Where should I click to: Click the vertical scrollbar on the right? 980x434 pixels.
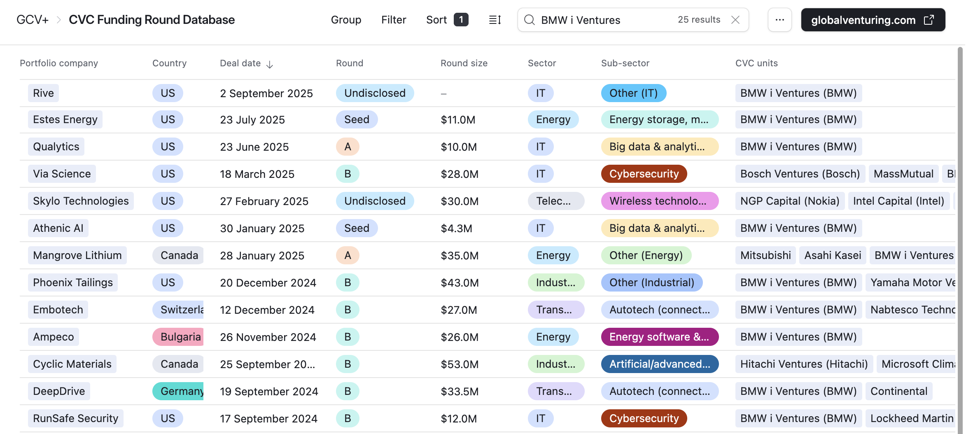click(x=960, y=239)
